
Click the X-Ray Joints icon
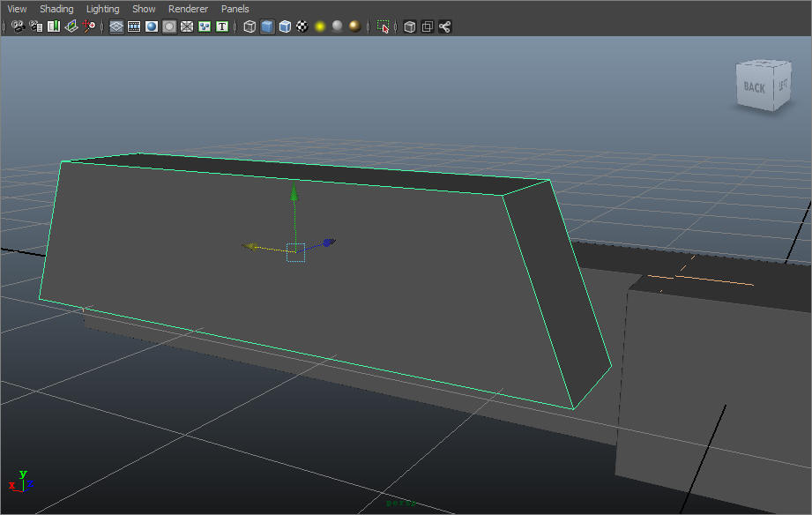[x=445, y=26]
